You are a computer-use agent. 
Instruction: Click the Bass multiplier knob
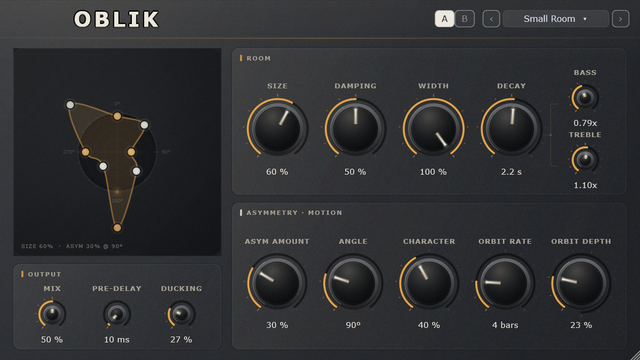585,98
